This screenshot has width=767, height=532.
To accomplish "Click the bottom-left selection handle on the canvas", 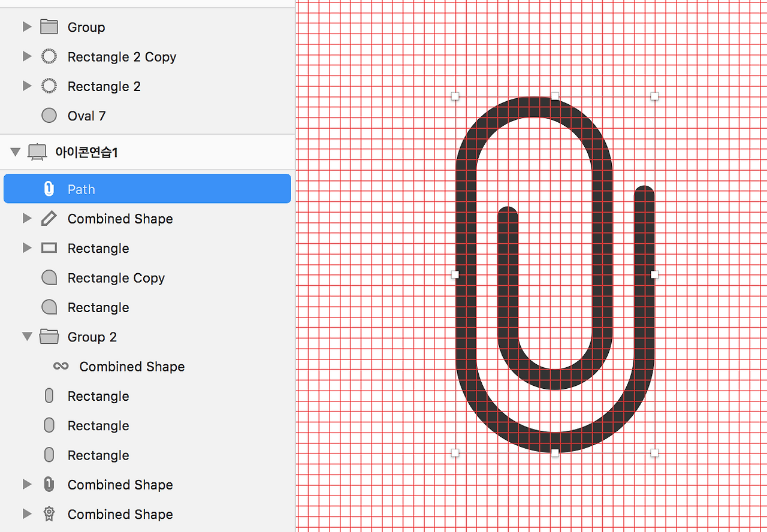I will (455, 453).
